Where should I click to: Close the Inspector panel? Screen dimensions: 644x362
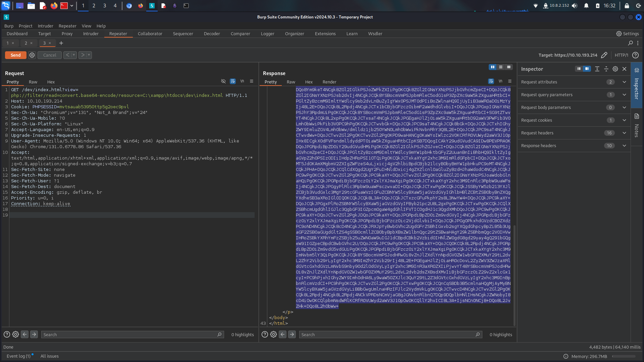click(x=624, y=69)
